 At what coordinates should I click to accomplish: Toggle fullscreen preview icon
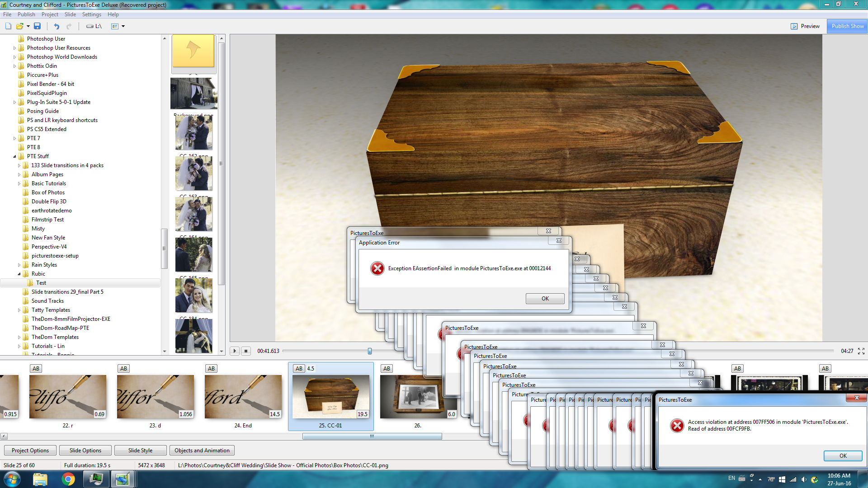pyautogui.click(x=861, y=351)
